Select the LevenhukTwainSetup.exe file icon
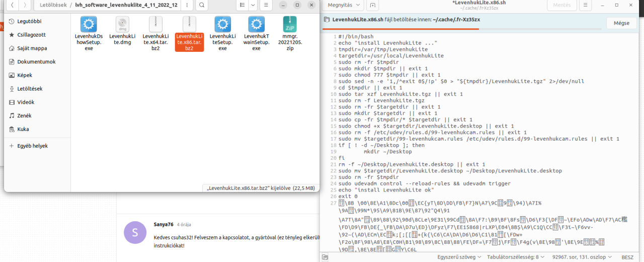Screen dimensions: 644x262 256,24
